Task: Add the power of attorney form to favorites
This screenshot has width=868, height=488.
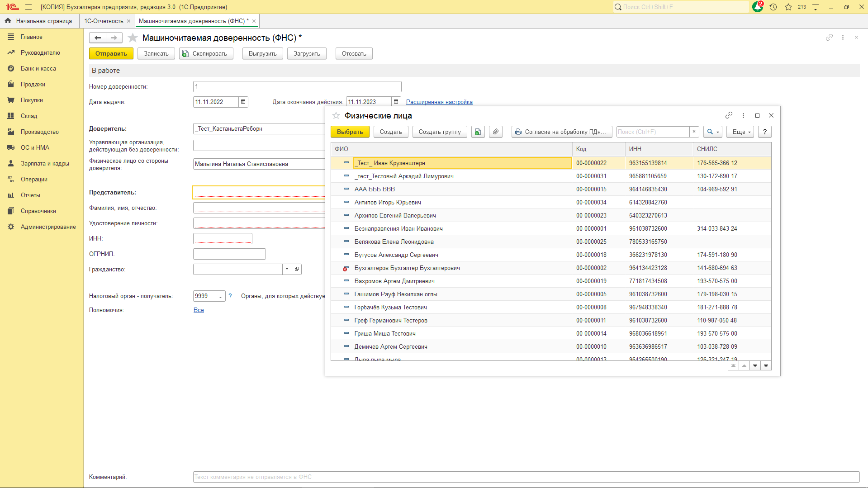Action: click(x=133, y=38)
